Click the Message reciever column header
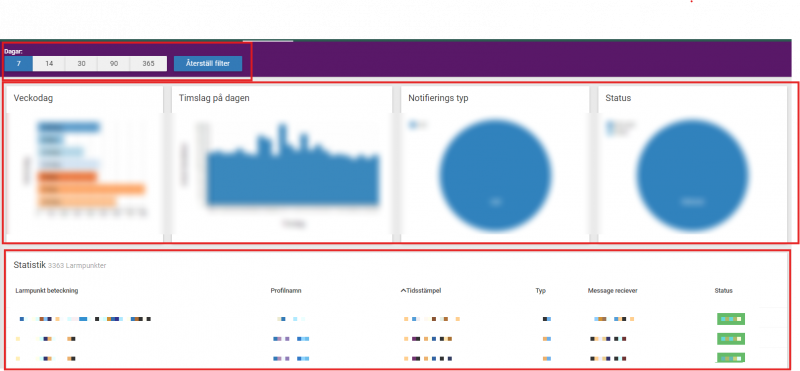Viewport: 800px width, 371px height. [x=612, y=290]
